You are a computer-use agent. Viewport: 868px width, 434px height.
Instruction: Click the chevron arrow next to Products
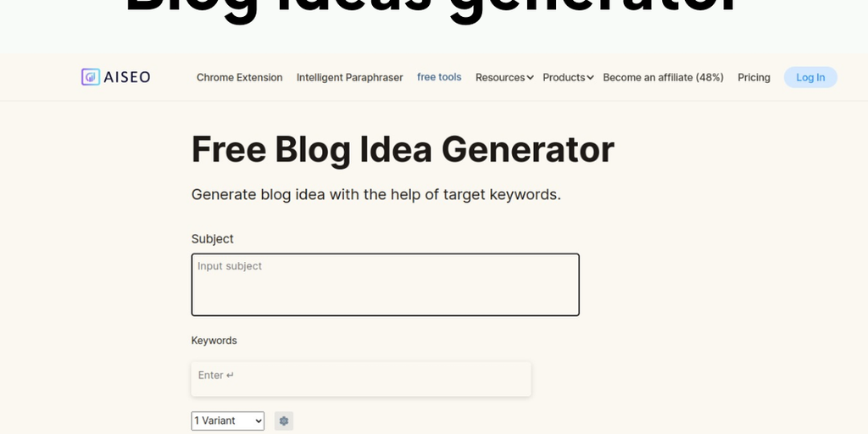(x=590, y=78)
